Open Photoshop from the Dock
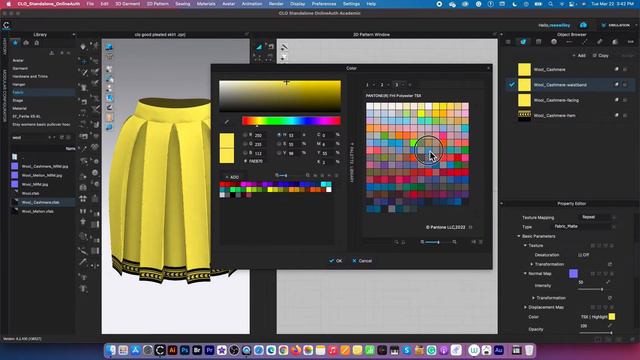The height and width of the screenshot is (360, 640). tap(184, 350)
